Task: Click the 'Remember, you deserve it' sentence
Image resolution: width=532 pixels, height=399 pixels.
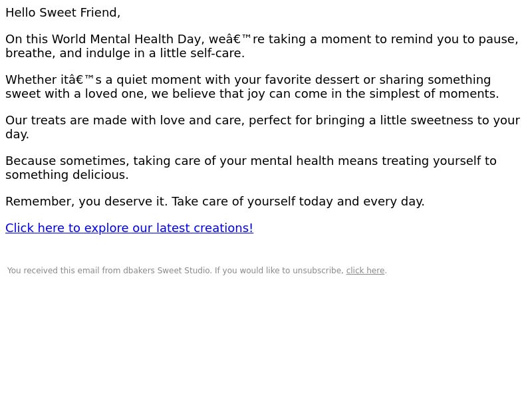Action: pos(86,201)
